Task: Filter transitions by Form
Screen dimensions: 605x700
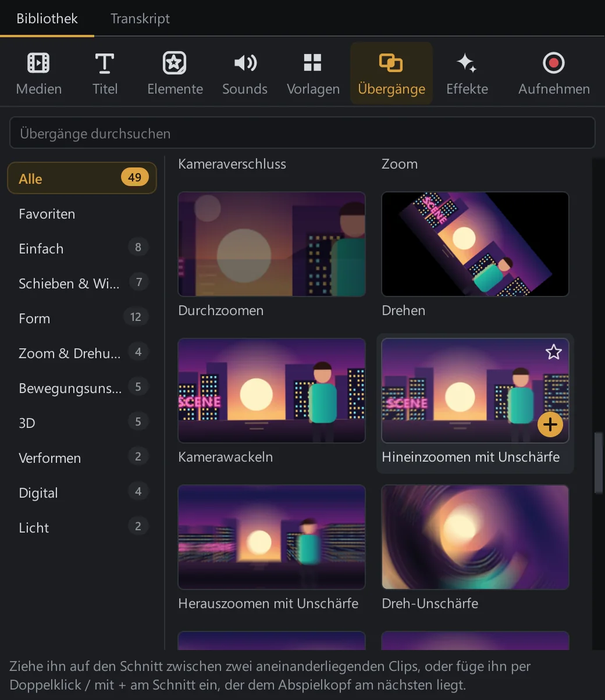Action: [x=82, y=318]
